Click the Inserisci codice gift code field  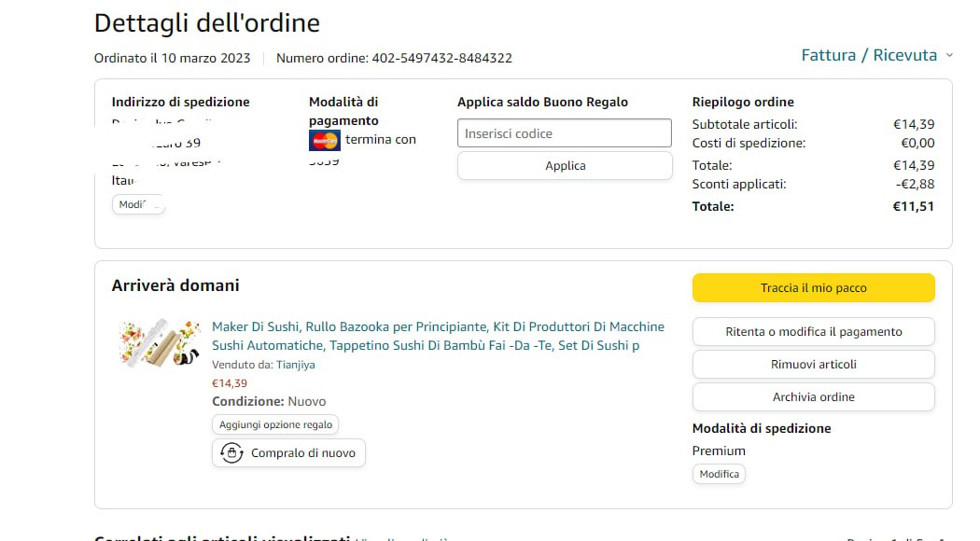[564, 133]
